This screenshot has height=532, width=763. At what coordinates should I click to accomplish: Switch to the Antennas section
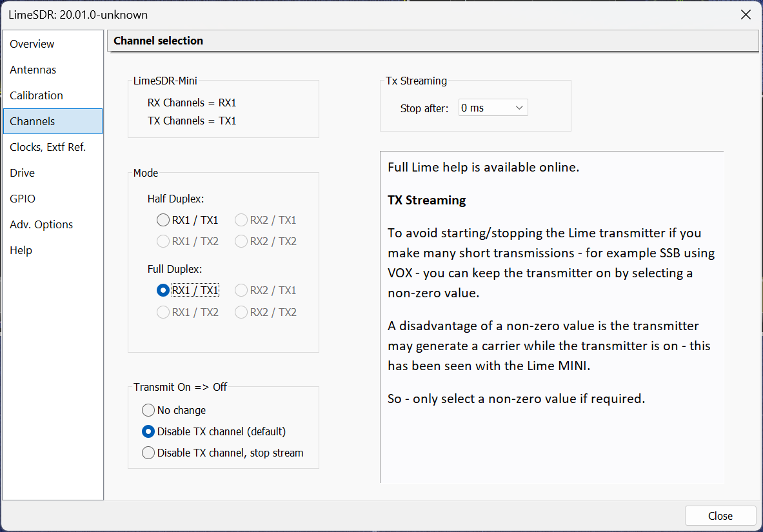coord(33,70)
